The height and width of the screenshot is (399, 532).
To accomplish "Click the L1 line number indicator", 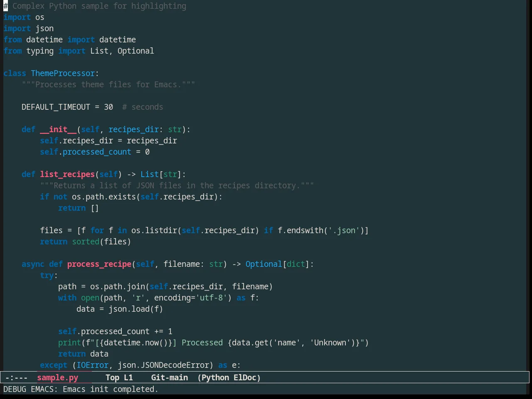I will click(x=128, y=377).
